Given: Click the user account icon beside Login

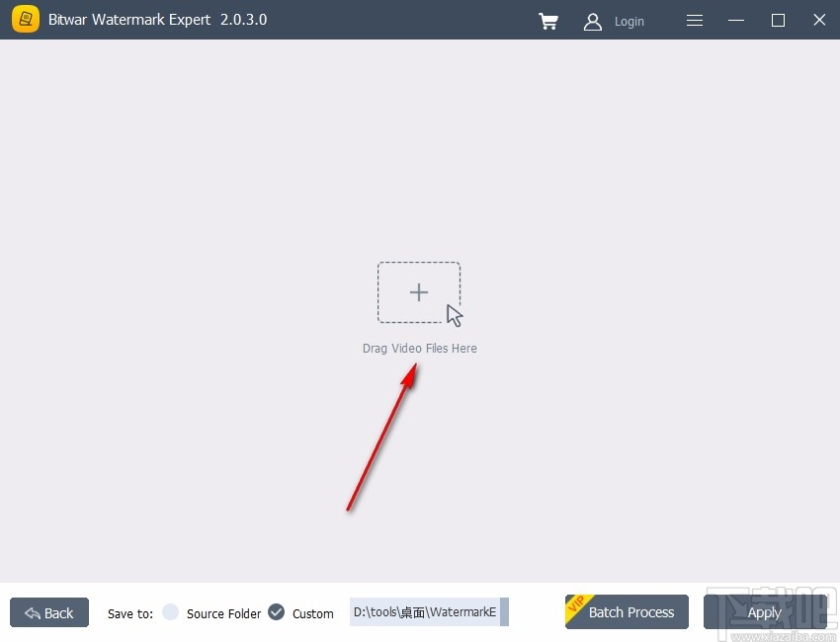Looking at the screenshot, I should (x=593, y=21).
